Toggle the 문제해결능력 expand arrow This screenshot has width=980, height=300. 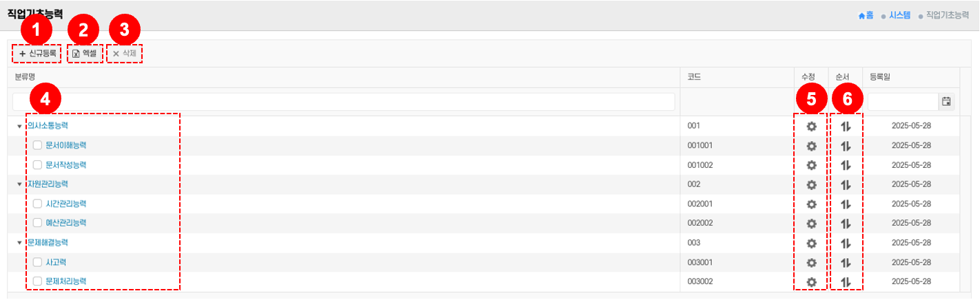pyautogui.click(x=19, y=243)
